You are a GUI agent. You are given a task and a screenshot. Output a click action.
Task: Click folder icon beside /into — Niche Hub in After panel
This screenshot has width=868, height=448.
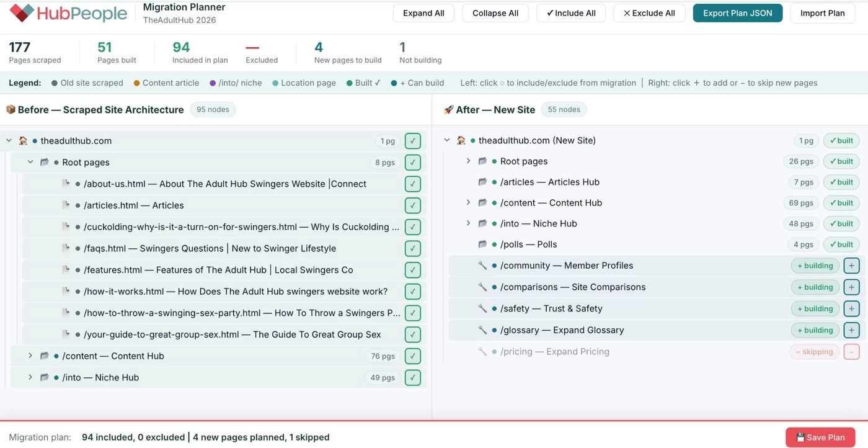pos(482,223)
